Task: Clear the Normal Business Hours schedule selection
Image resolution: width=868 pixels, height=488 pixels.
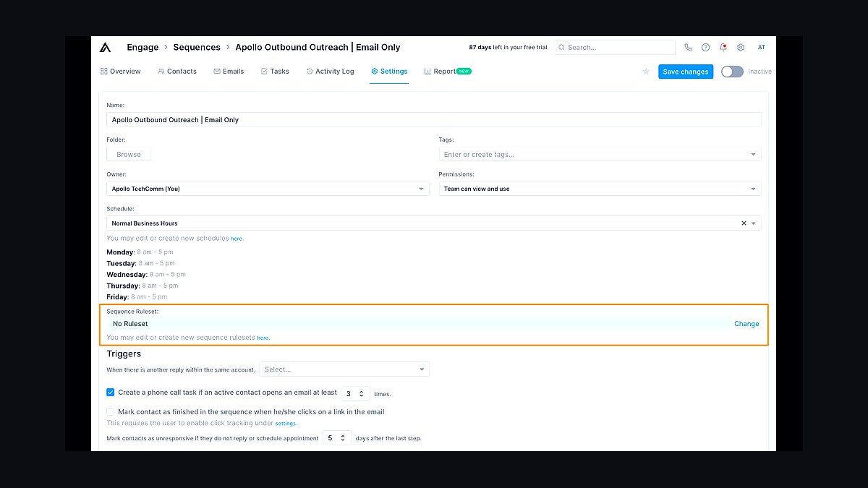Action: 744,223
